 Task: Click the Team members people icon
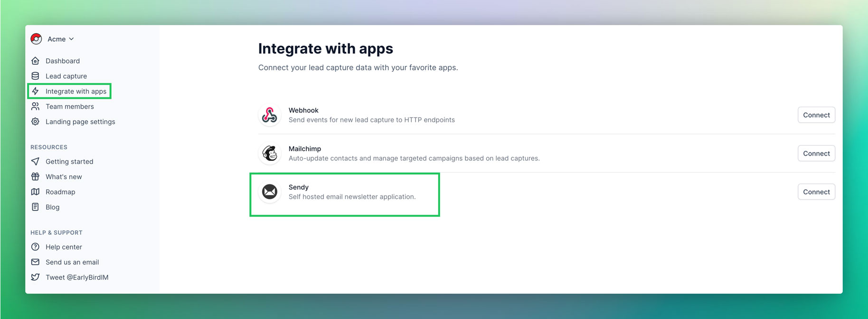click(35, 106)
